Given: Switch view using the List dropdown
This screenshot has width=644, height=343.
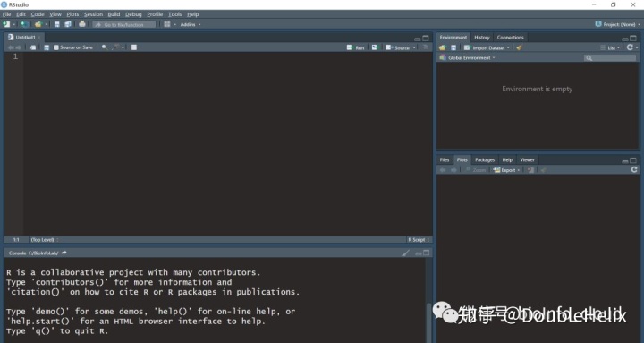Looking at the screenshot, I should pos(610,47).
